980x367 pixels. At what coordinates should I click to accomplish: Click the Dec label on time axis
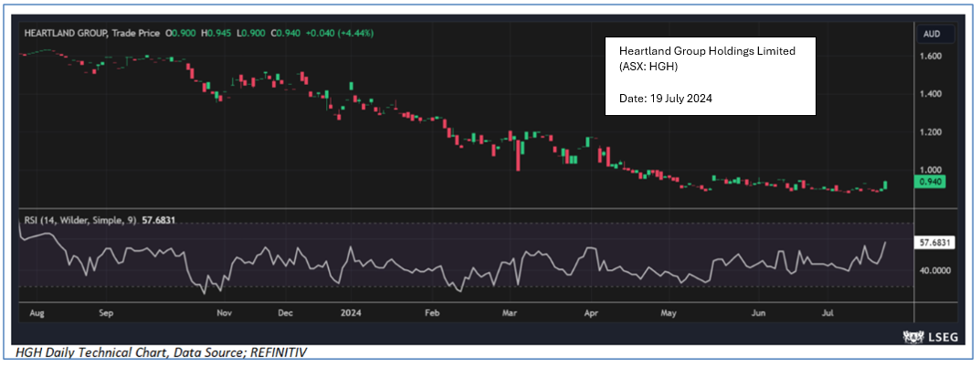[284, 311]
